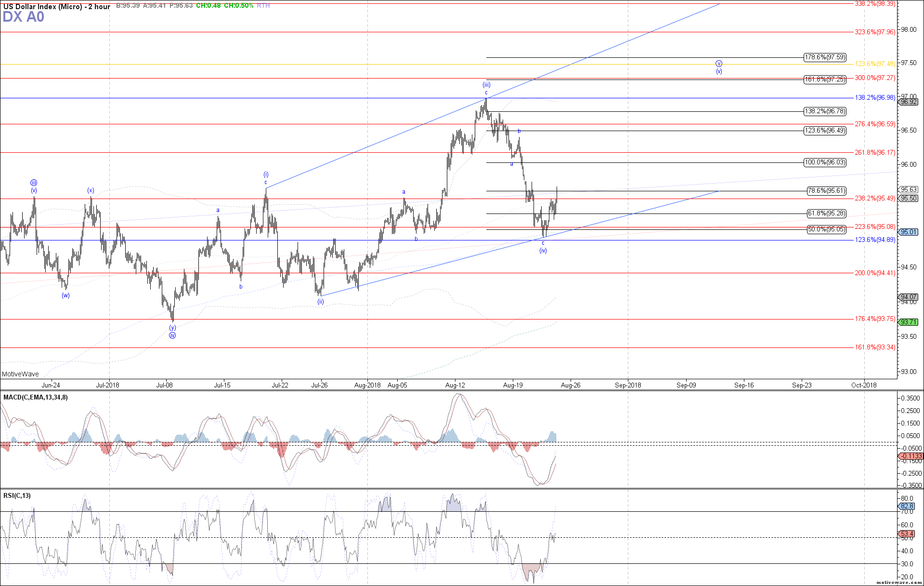The image size is (924, 586).
Task: Select the boxed 178.6%(97.59) extension label
Action: click(825, 57)
